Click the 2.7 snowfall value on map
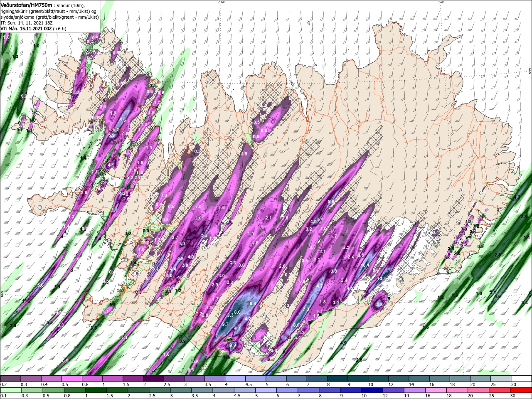Image resolution: width=532 pixels, height=399 pixels. pos(175,237)
